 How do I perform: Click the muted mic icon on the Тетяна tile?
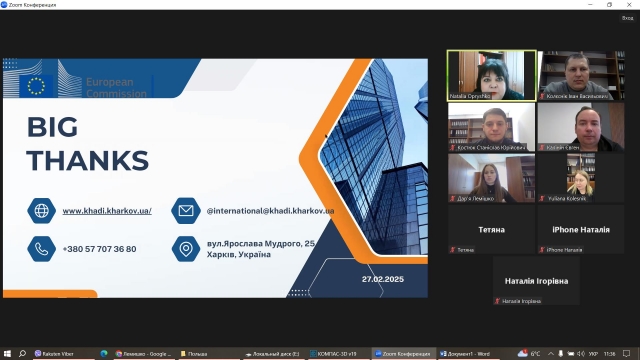tap(452, 250)
